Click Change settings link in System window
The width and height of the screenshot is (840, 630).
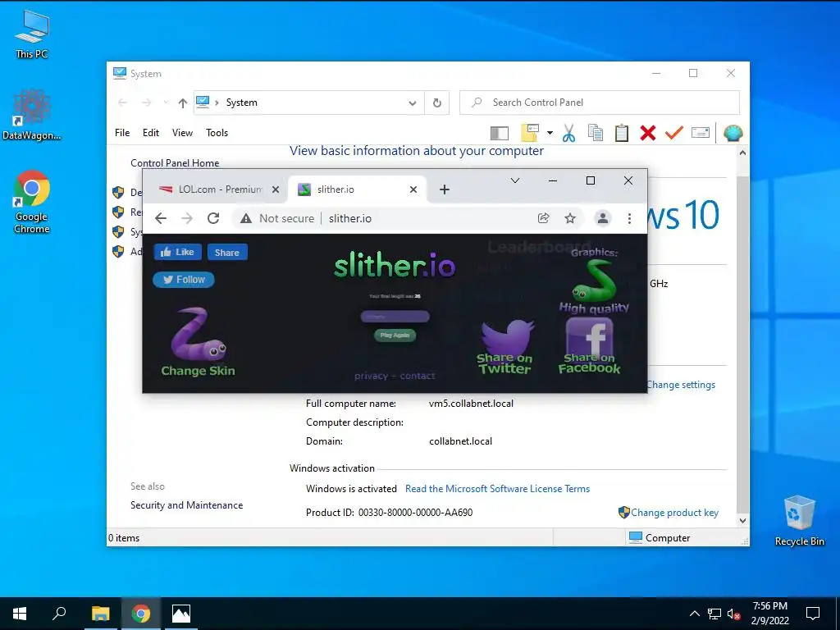[681, 385]
